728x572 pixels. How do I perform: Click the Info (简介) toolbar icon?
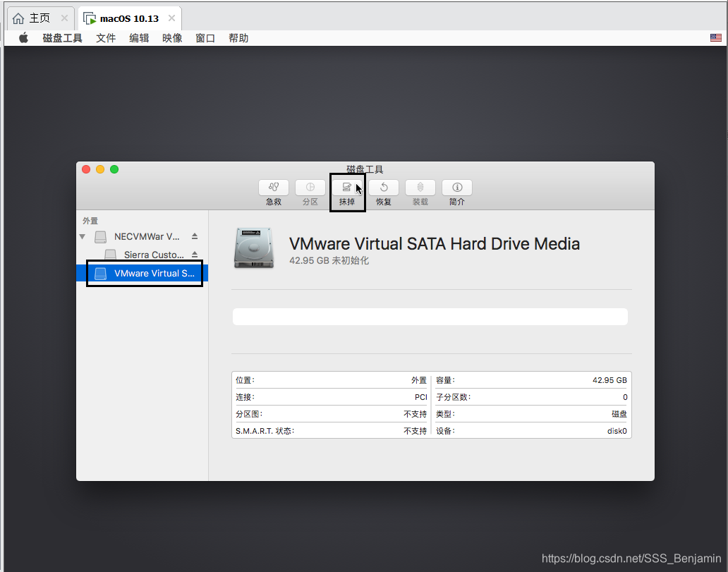point(457,188)
